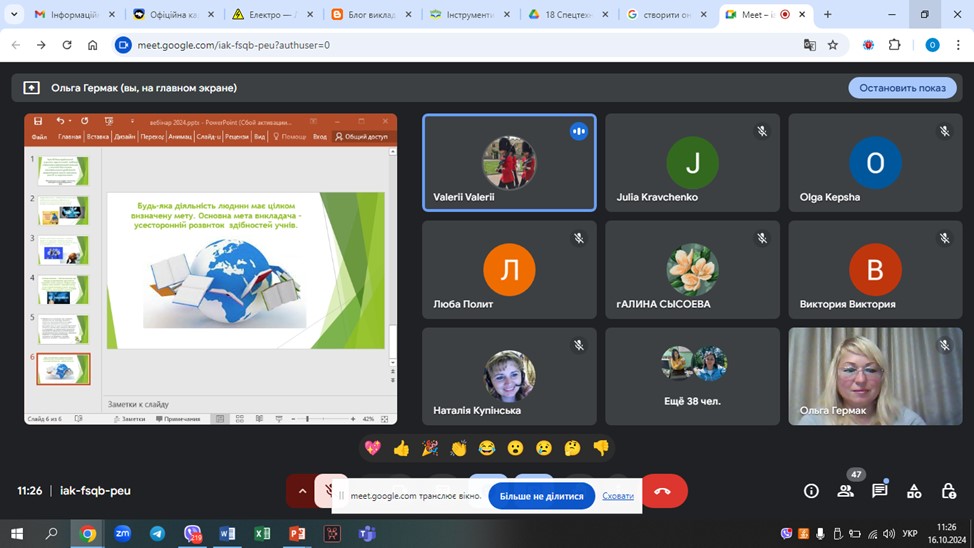Open the Chrome tab search dropdown
974x548 pixels.
tap(14, 15)
